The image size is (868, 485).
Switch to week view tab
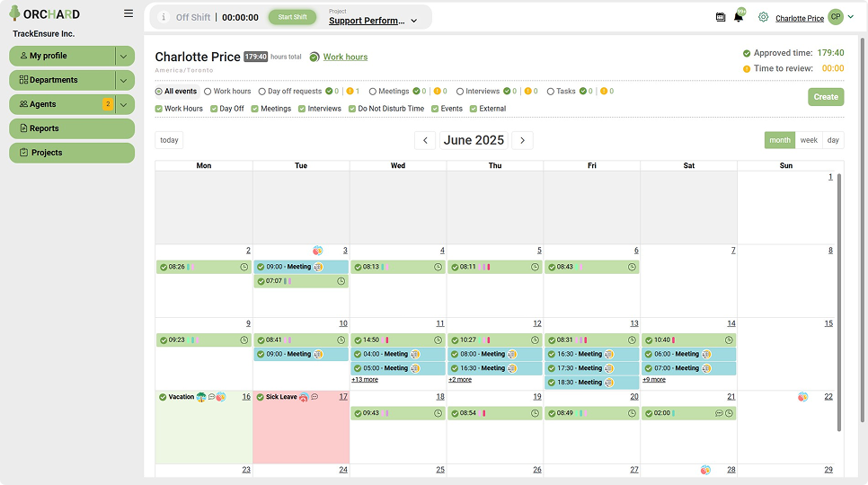[809, 140]
